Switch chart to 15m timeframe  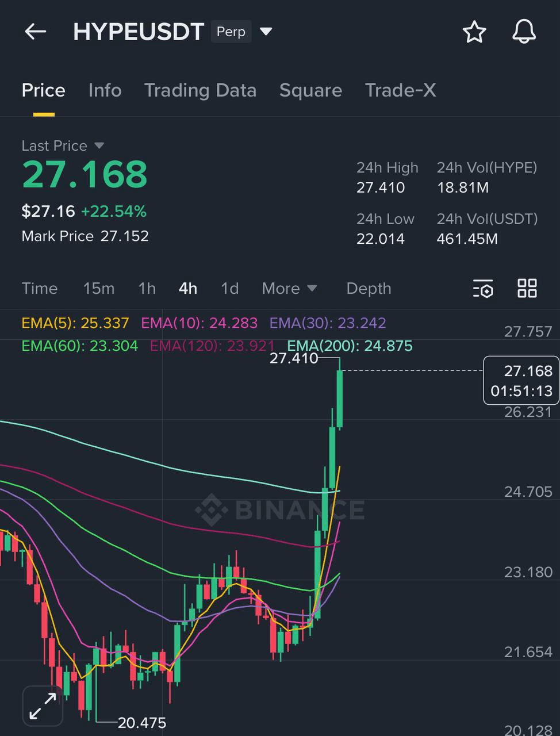pos(98,289)
